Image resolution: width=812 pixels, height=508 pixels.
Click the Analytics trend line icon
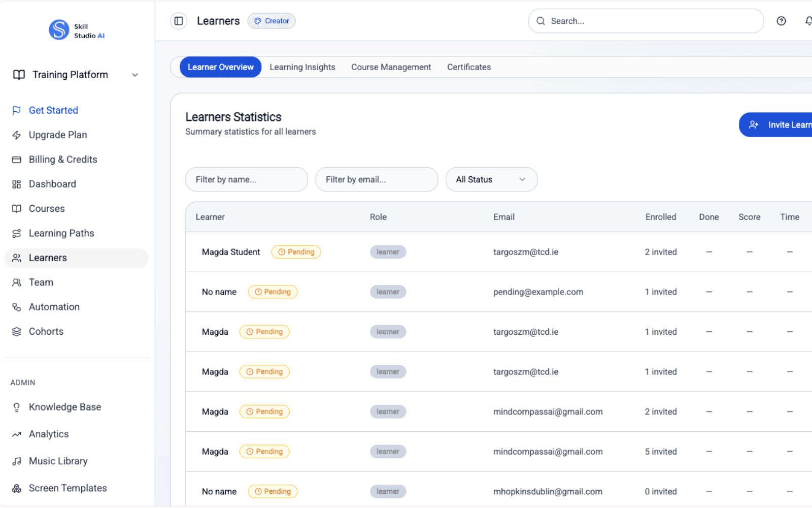[x=17, y=434]
